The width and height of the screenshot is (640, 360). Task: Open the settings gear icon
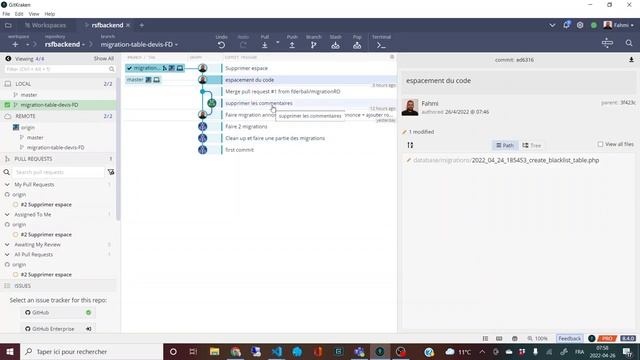[580, 25]
